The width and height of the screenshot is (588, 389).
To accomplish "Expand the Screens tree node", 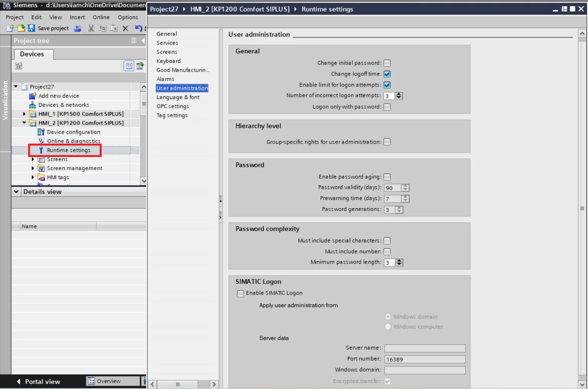I will pos(33,159).
